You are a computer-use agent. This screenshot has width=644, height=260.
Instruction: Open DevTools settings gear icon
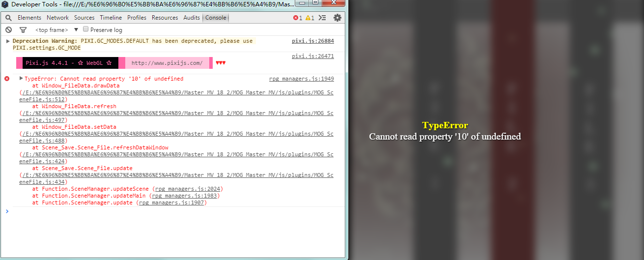tap(337, 18)
